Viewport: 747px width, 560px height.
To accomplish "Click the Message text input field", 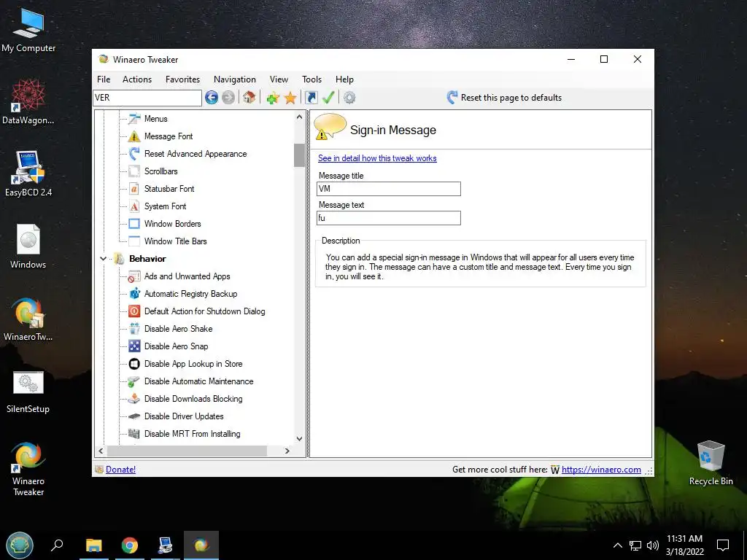I will (x=389, y=218).
